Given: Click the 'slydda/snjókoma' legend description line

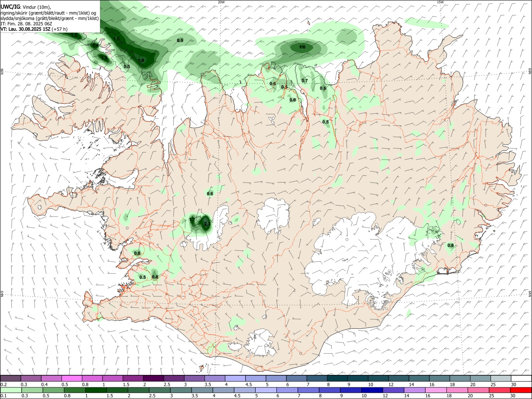Looking at the screenshot, I should click(49, 18).
